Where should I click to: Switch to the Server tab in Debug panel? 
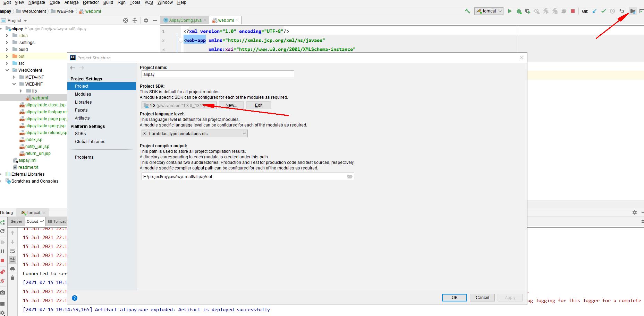click(x=16, y=221)
